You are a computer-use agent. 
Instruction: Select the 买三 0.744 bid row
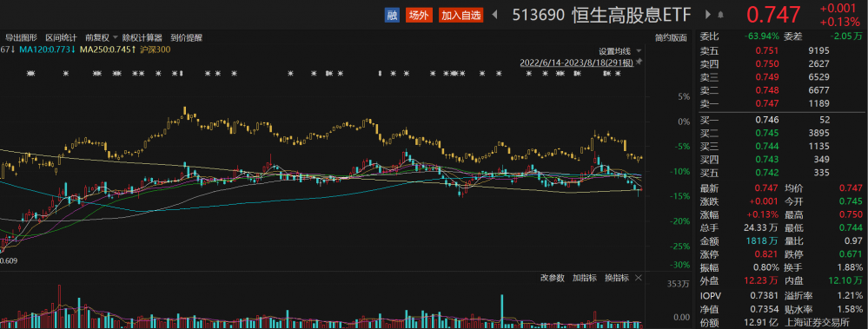point(781,146)
